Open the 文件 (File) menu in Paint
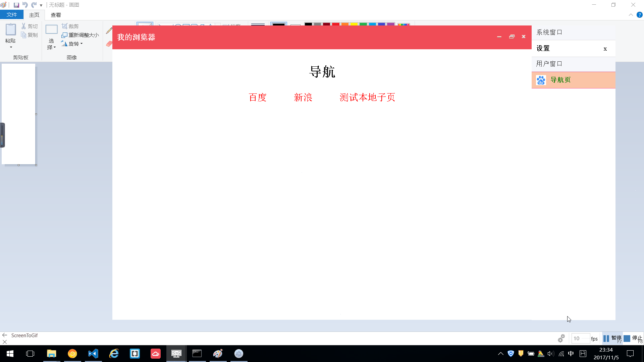This screenshot has height=362, width=644. (x=12, y=15)
